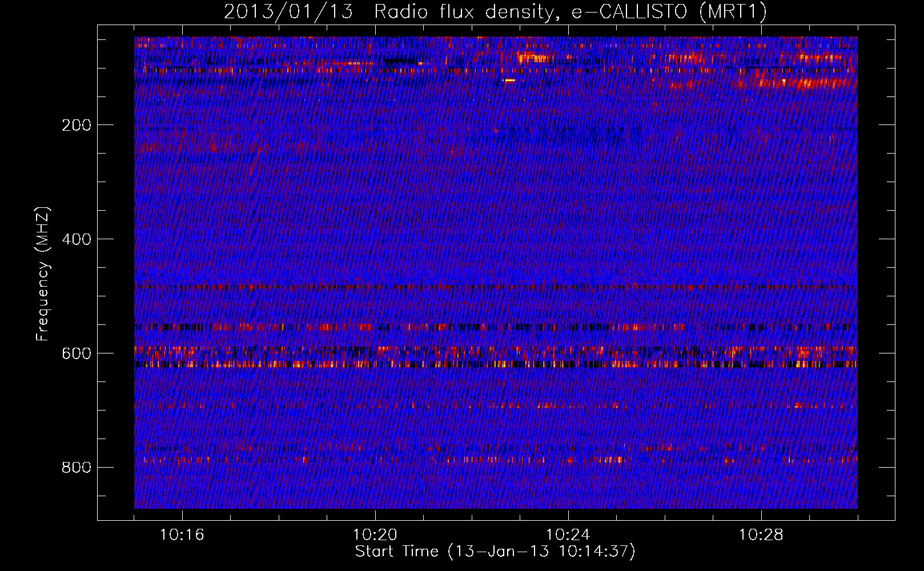
Task: Click the 10:28 time tick label
Action: (761, 535)
